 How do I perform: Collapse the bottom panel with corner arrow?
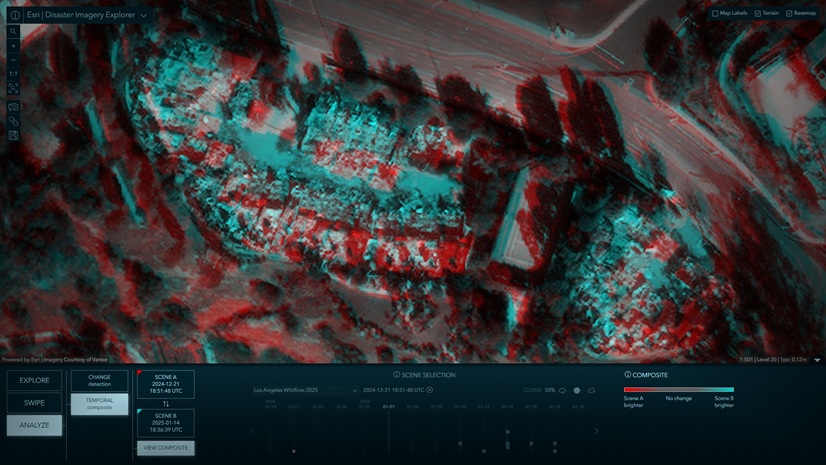tap(817, 360)
